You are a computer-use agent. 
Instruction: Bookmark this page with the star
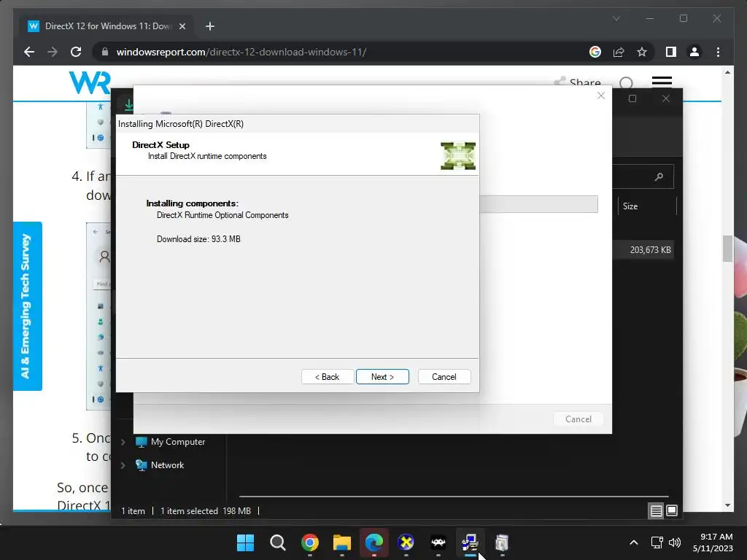[x=642, y=52]
